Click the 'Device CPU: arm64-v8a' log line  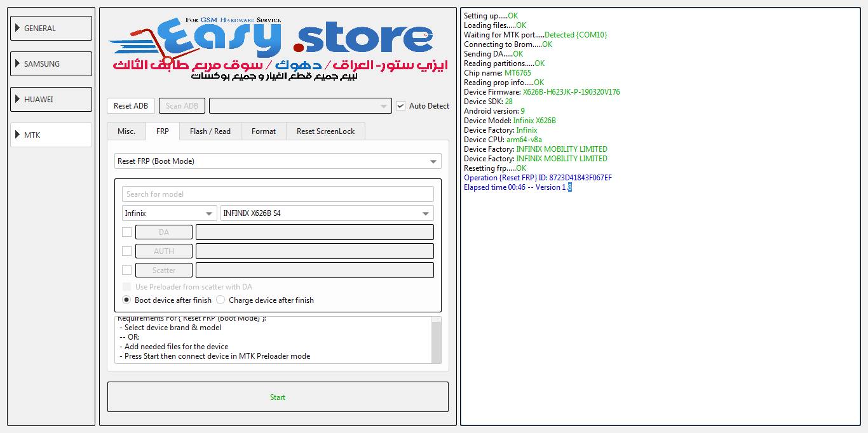503,140
